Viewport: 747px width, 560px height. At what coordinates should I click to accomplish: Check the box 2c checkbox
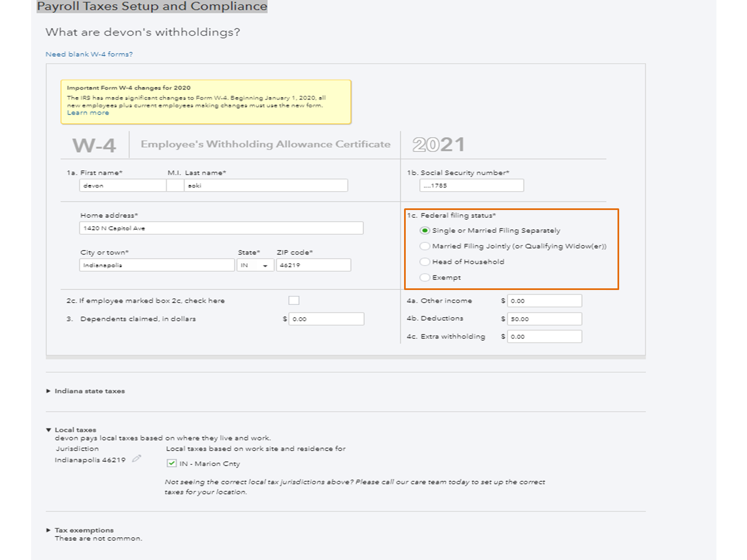(294, 301)
